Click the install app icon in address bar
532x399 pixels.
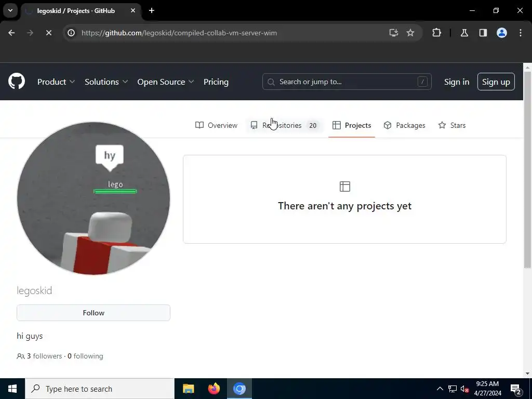[x=394, y=33]
